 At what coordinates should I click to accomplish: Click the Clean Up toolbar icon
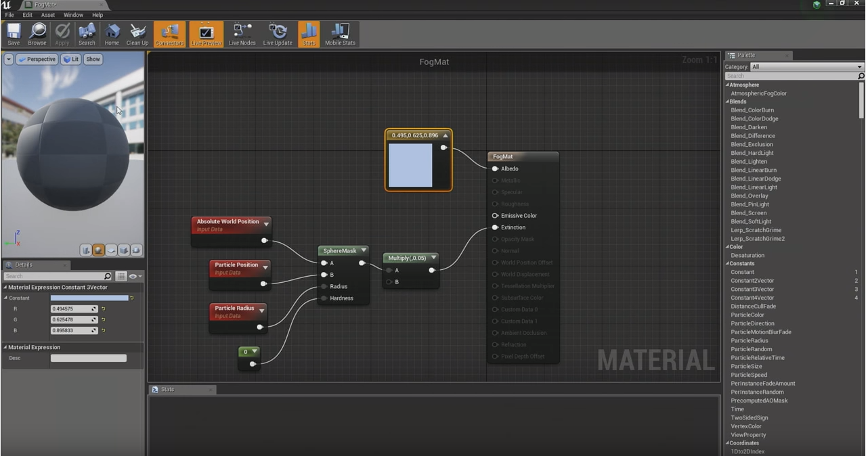[137, 32]
